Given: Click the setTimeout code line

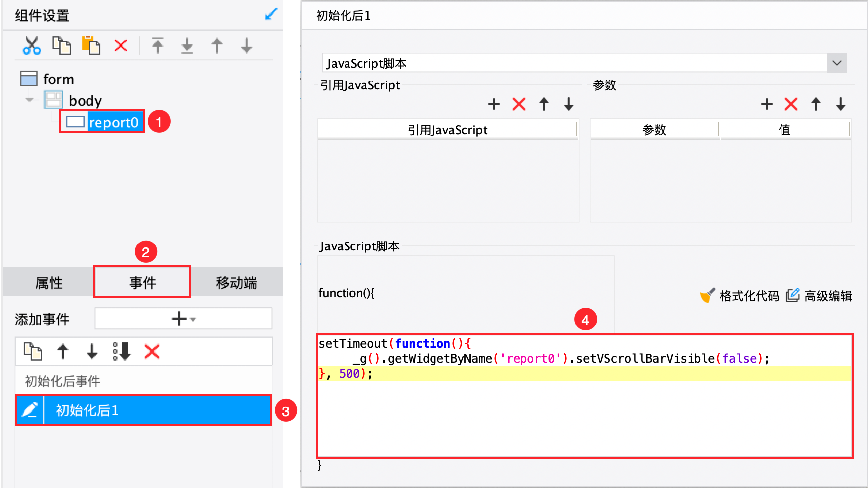Looking at the screenshot, I should (x=395, y=343).
